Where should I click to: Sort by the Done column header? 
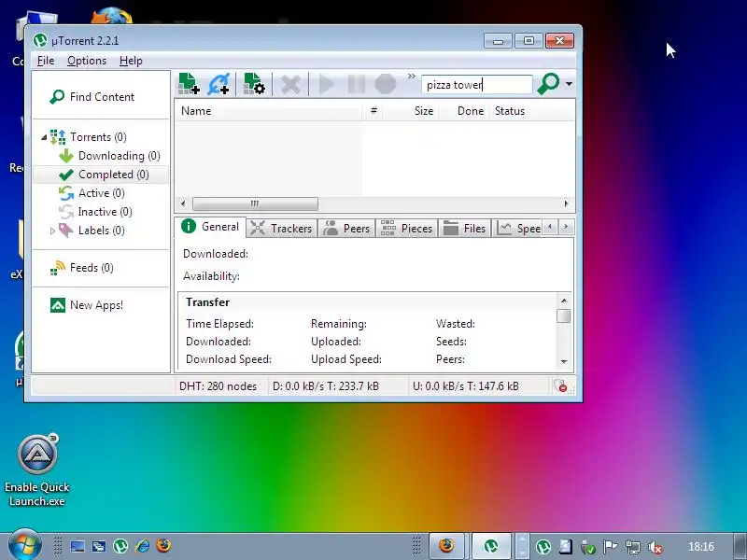(x=464, y=111)
